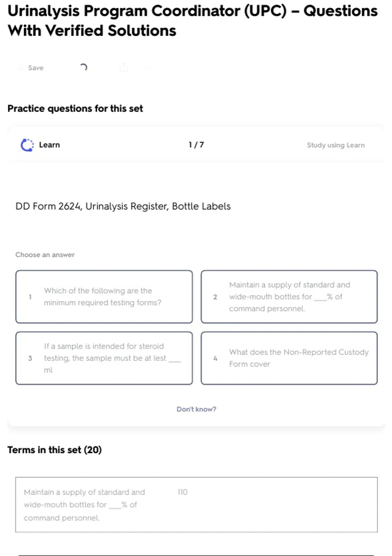Click the DD Form 2624 question prompt
The image size is (392, 556).
(x=123, y=206)
